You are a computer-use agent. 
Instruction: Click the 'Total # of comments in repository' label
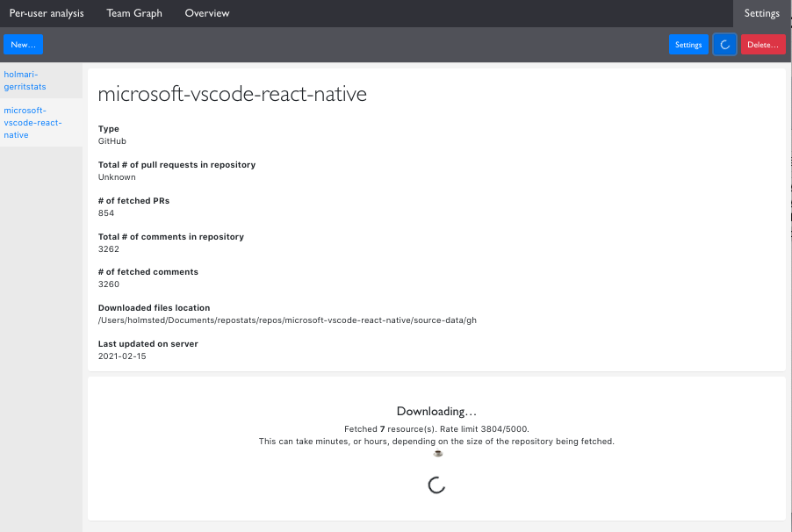tap(170, 236)
